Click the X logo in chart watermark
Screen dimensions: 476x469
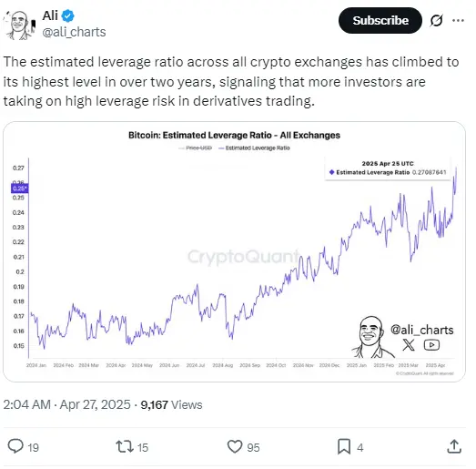pos(409,345)
